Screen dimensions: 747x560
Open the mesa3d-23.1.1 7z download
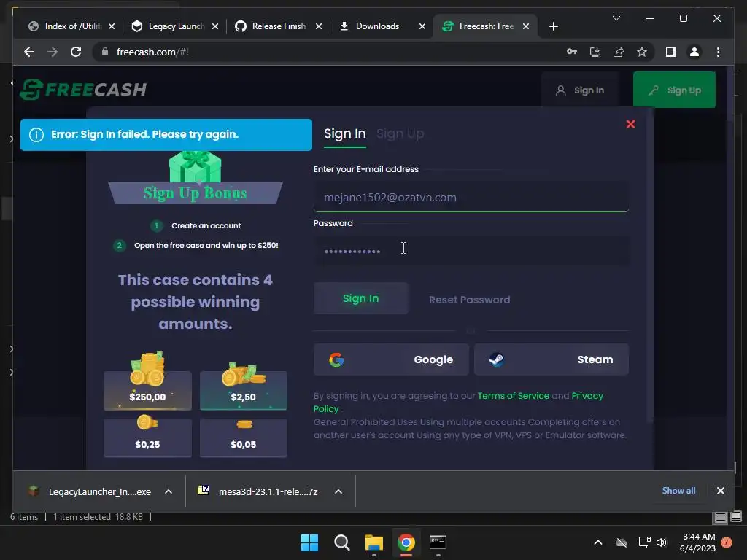tap(260, 491)
